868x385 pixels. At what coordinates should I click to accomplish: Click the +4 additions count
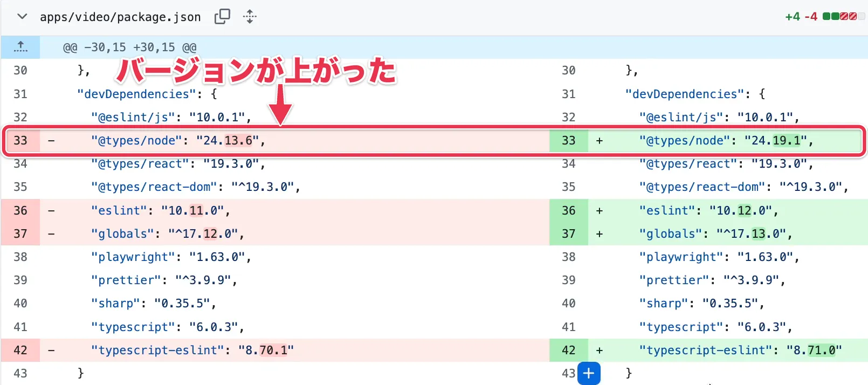coord(793,17)
